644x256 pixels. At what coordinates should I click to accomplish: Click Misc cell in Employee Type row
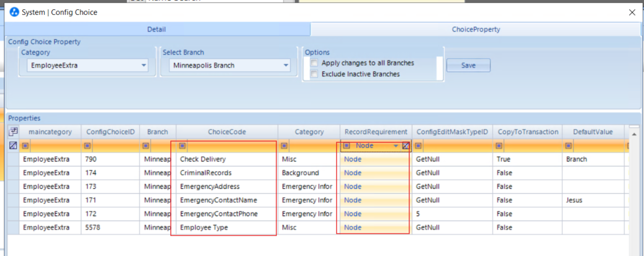(309, 227)
